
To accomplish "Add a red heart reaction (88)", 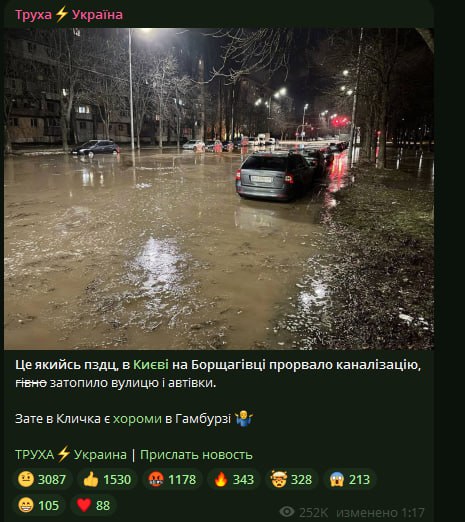I will 94,506.
